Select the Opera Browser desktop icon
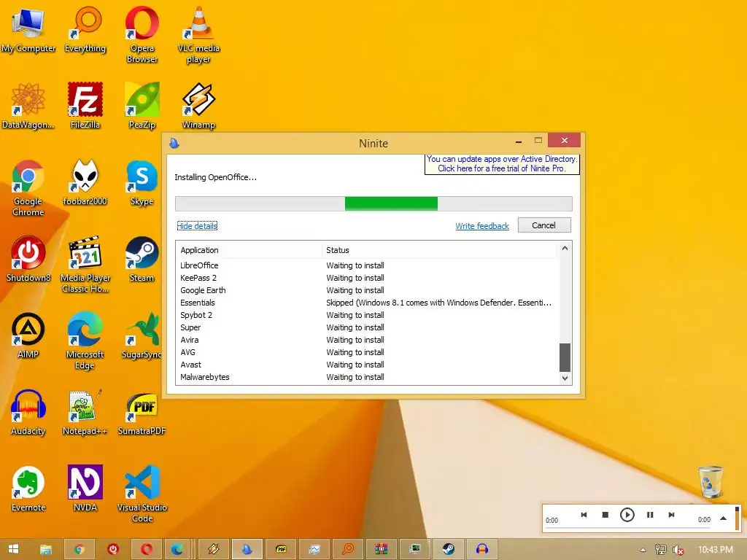This screenshot has height=560, width=747. click(x=142, y=35)
